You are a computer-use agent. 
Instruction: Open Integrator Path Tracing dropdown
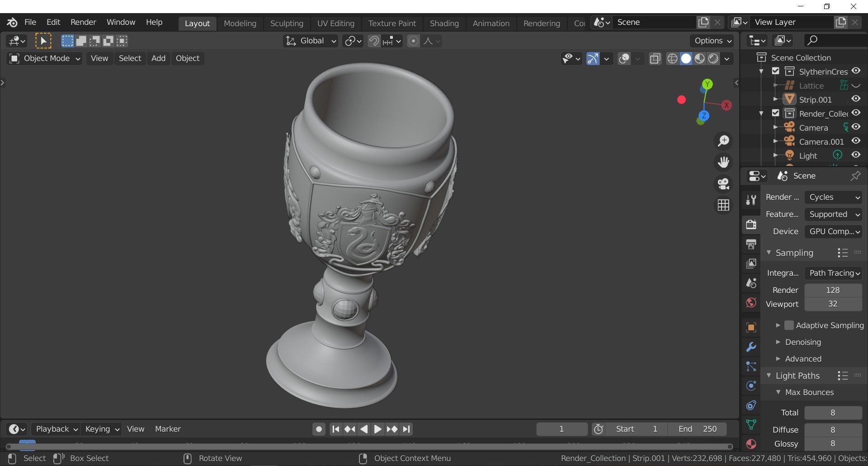(833, 273)
